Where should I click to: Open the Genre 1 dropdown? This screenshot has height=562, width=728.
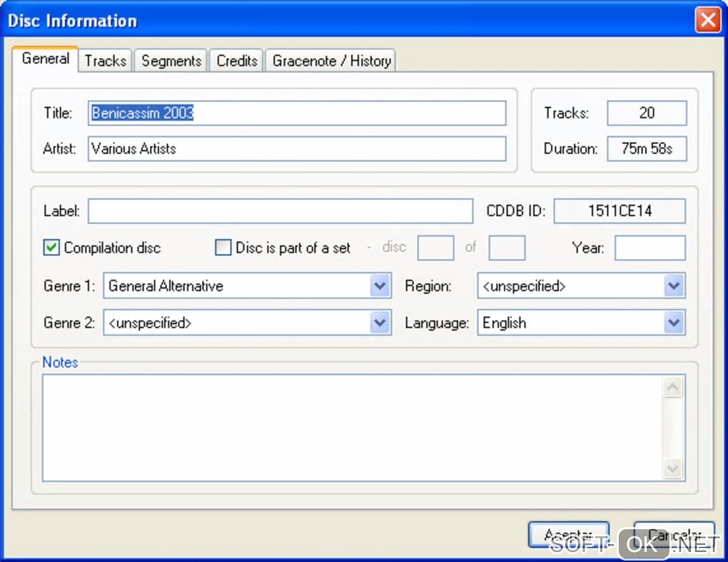coord(380,286)
